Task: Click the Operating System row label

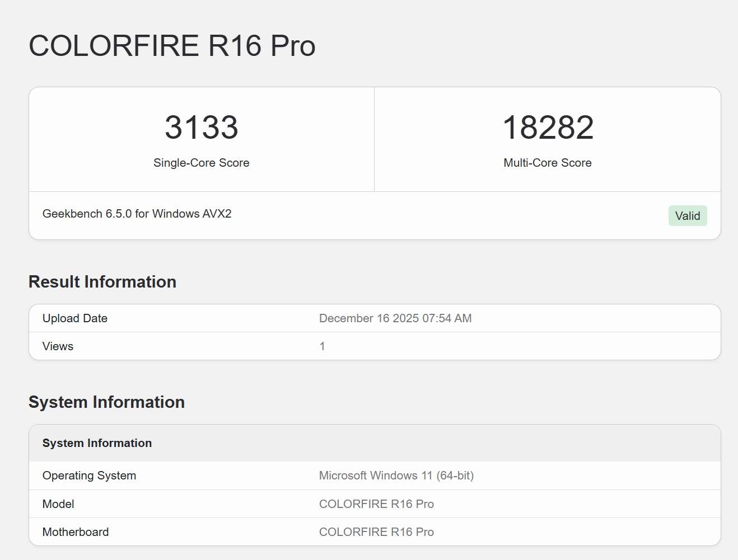Action: coord(89,476)
